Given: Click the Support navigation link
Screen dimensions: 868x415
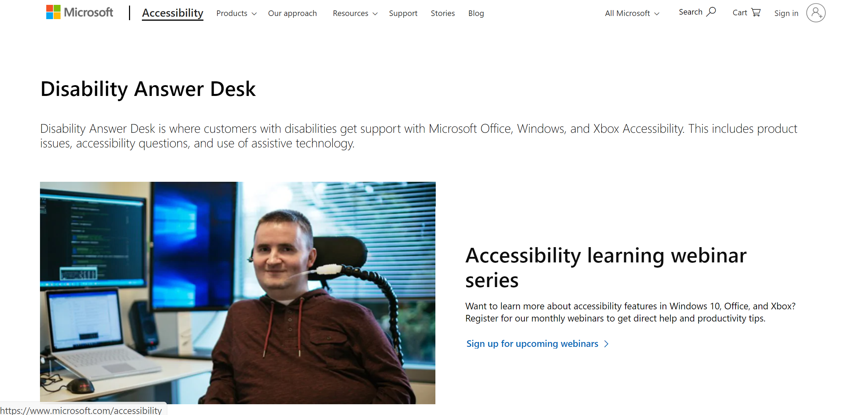Looking at the screenshot, I should pyautogui.click(x=402, y=13).
